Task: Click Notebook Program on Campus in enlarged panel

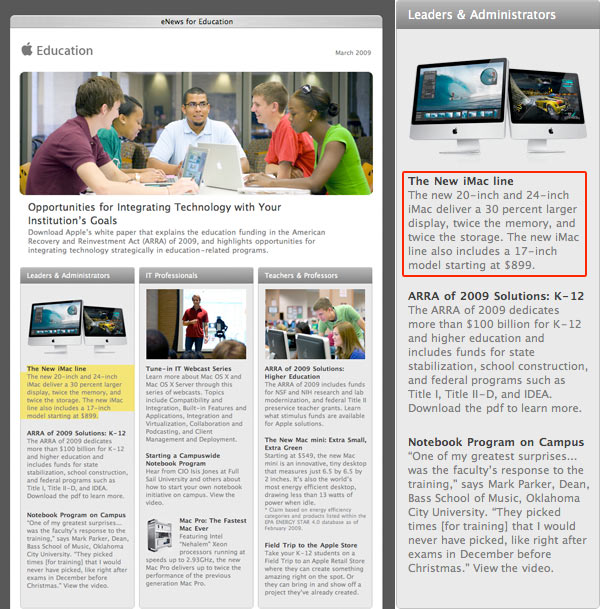Action: [496, 442]
